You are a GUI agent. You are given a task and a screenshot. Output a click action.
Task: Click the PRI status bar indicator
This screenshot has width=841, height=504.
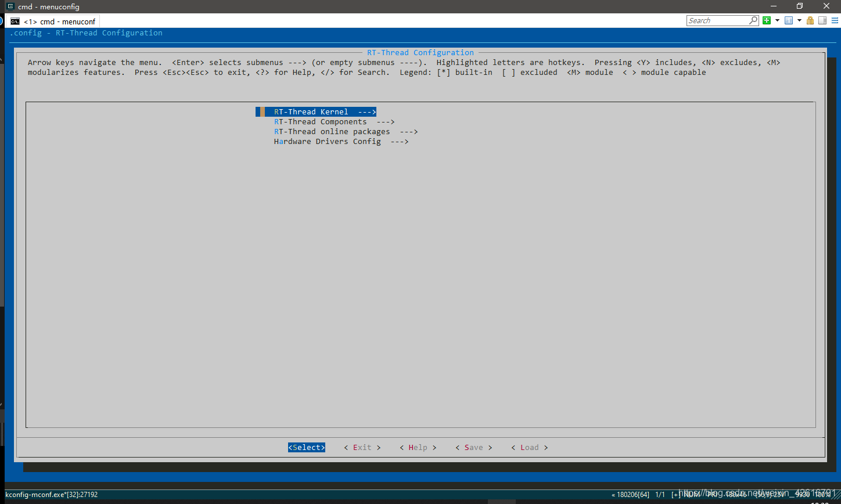pos(713,495)
